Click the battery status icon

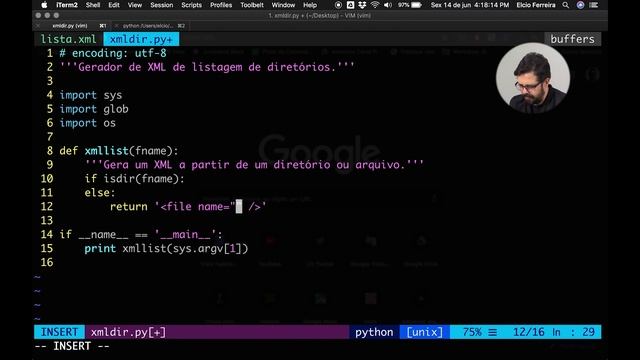(416, 5)
